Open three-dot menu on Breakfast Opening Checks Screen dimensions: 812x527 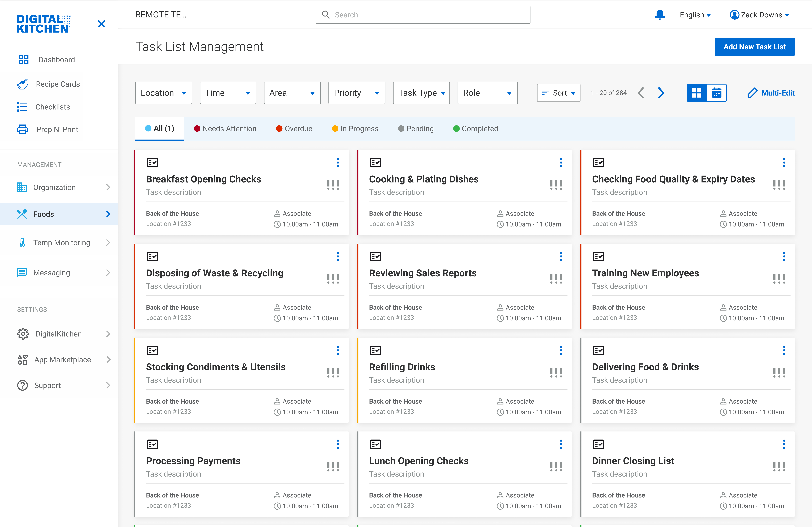[338, 163]
